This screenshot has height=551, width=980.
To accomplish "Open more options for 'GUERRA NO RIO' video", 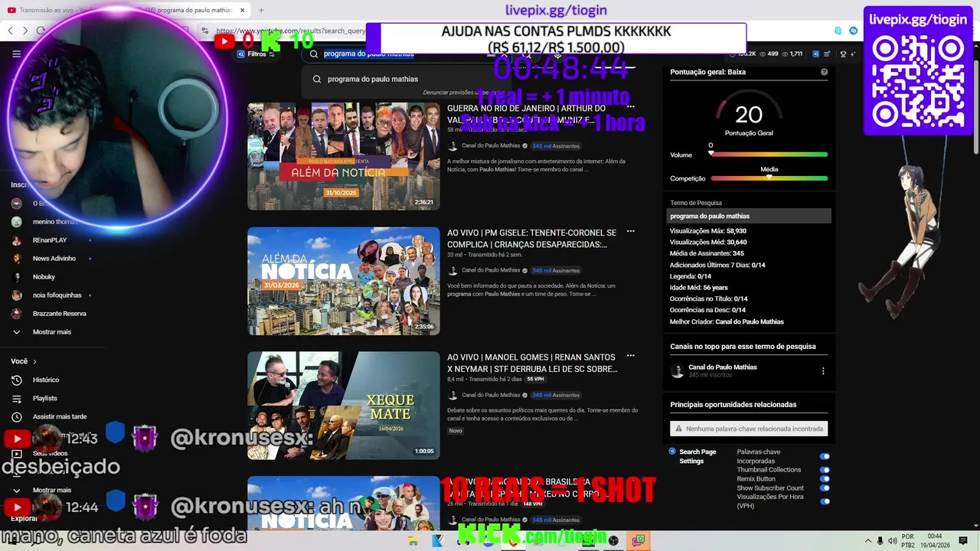I will point(630,106).
